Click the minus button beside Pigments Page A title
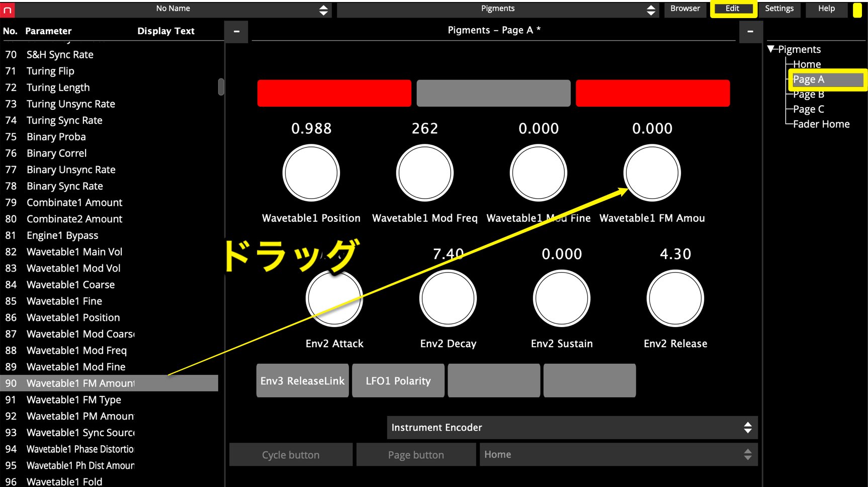Screen dimensions: 868x487 click(750, 31)
